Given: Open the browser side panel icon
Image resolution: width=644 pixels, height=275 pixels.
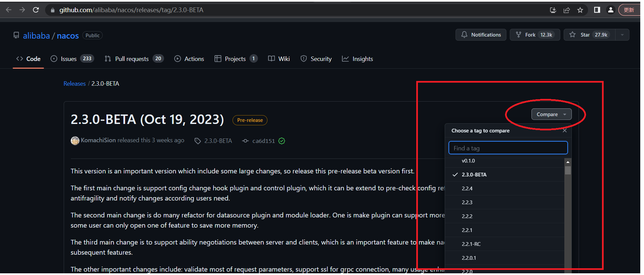Looking at the screenshot, I should 597,10.
